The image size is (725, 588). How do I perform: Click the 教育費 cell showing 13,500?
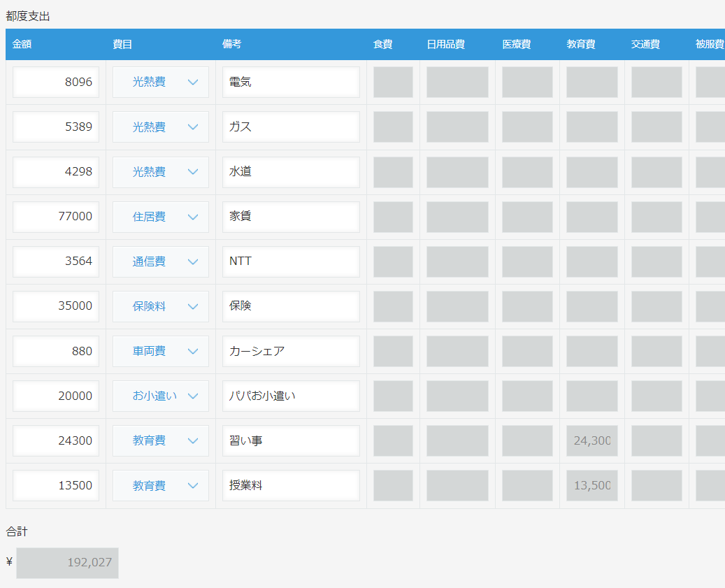click(x=592, y=485)
